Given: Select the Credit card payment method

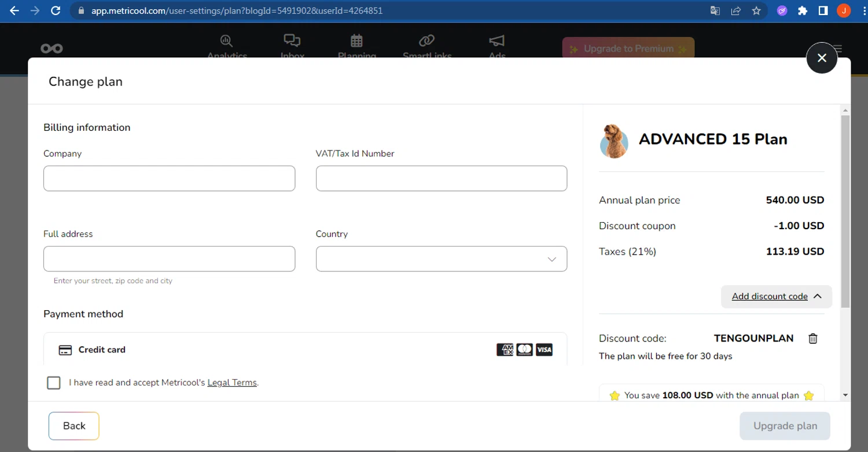Looking at the screenshot, I should point(305,350).
